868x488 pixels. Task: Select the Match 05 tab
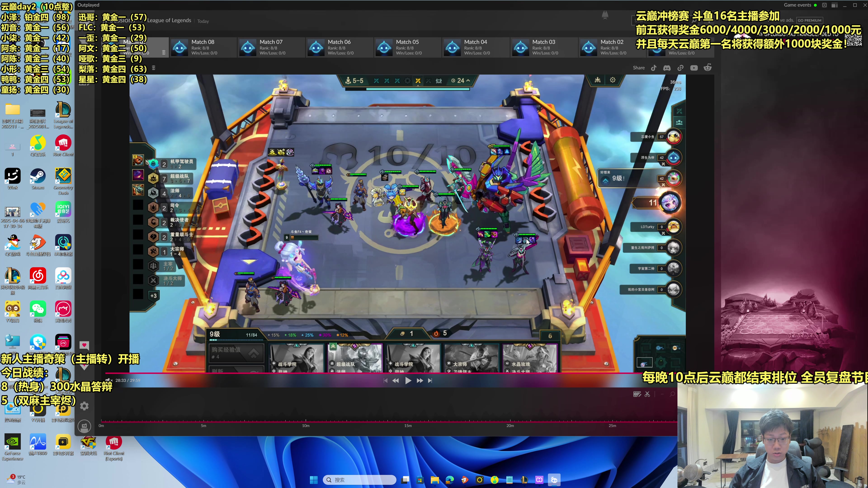(x=407, y=47)
